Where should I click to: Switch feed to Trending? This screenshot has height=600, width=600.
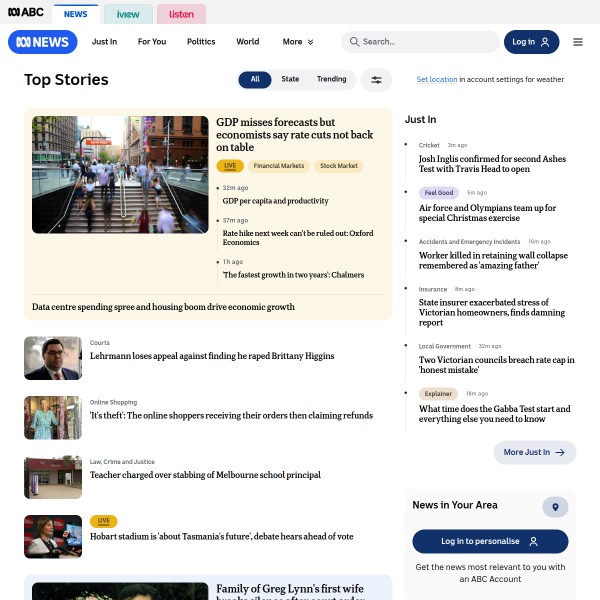[x=331, y=79]
